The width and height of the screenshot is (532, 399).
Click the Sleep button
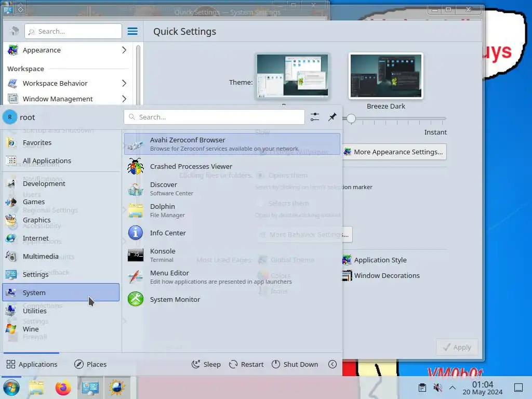(206, 364)
